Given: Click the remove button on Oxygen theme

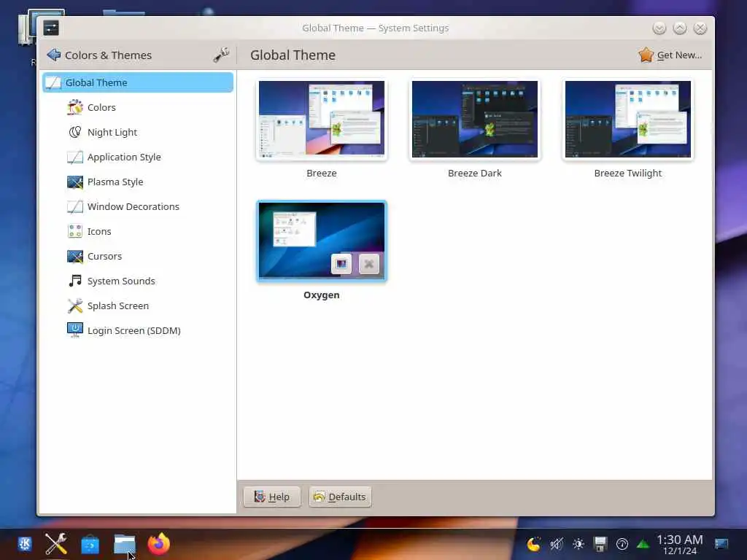Looking at the screenshot, I should pyautogui.click(x=368, y=264).
